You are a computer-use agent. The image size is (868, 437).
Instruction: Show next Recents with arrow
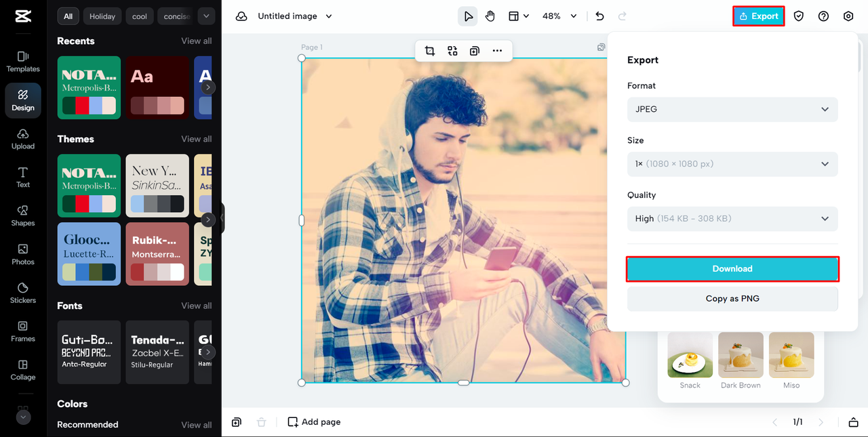tap(208, 87)
